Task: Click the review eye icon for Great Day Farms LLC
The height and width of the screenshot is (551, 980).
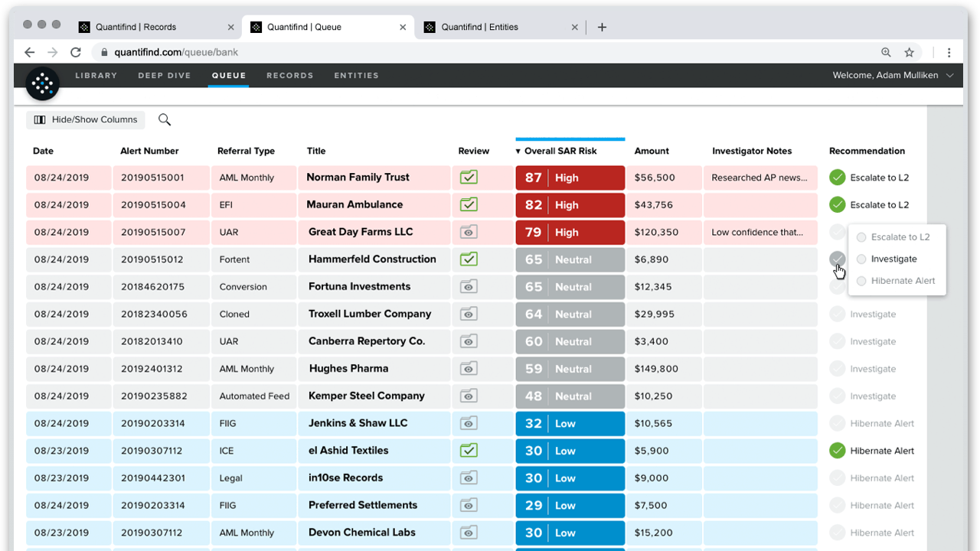Action: pyautogui.click(x=469, y=232)
